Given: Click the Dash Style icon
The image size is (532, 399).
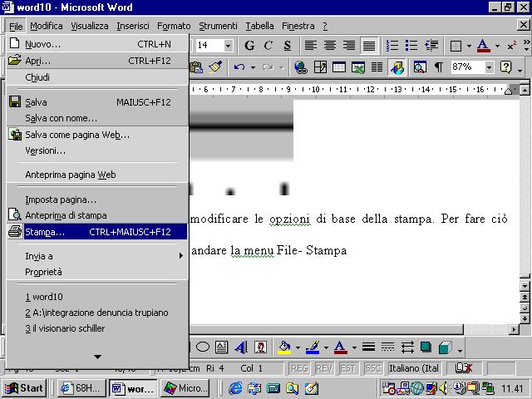Looking at the screenshot, I should click(x=388, y=347).
